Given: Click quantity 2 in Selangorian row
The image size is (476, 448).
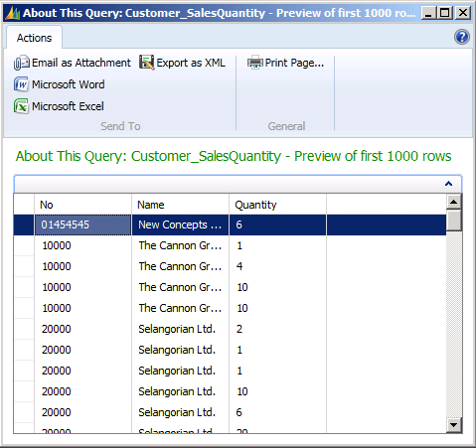Looking at the screenshot, I should pos(277,329).
